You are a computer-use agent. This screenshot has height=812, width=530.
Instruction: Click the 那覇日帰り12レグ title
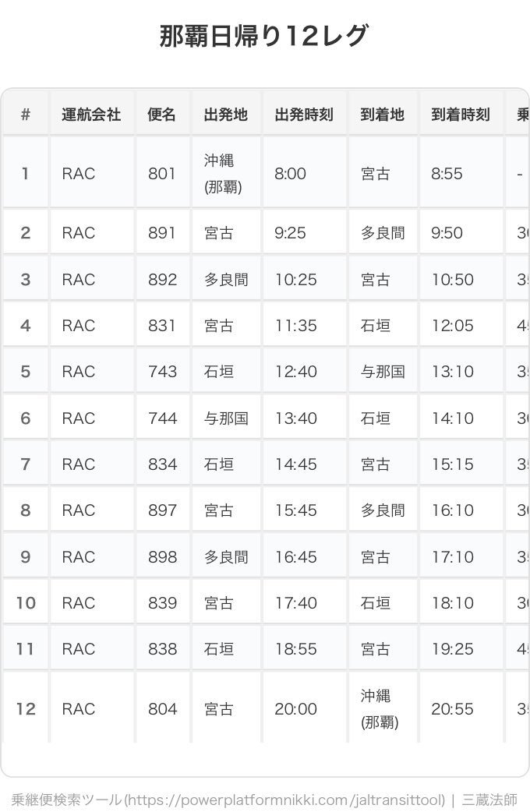263,37
